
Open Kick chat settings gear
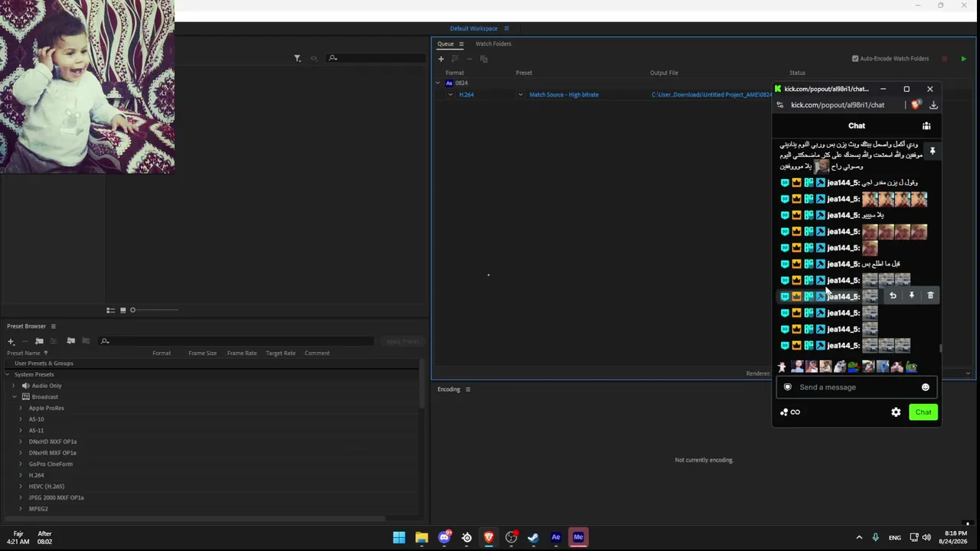point(896,412)
